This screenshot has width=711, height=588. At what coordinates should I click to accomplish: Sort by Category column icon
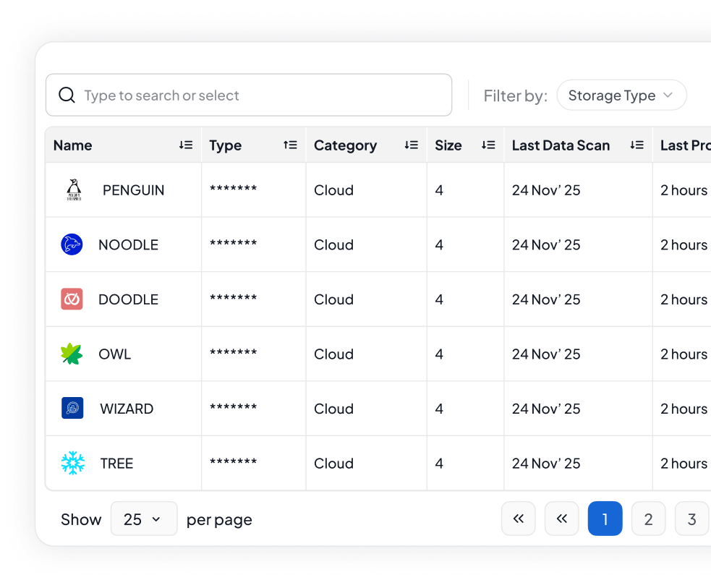(x=412, y=145)
